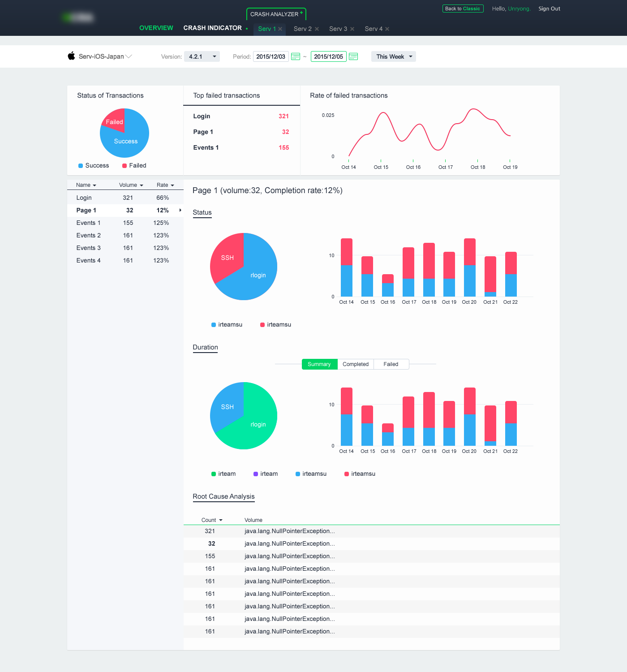Click the Apple platform icon
This screenshot has height=672, width=627.
(x=71, y=56)
